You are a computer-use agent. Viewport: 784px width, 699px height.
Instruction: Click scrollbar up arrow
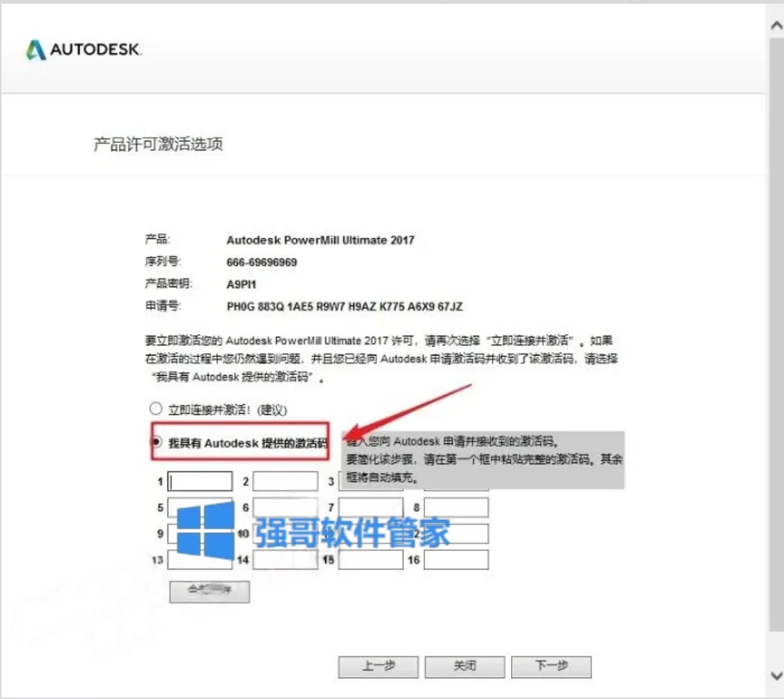[x=777, y=25]
